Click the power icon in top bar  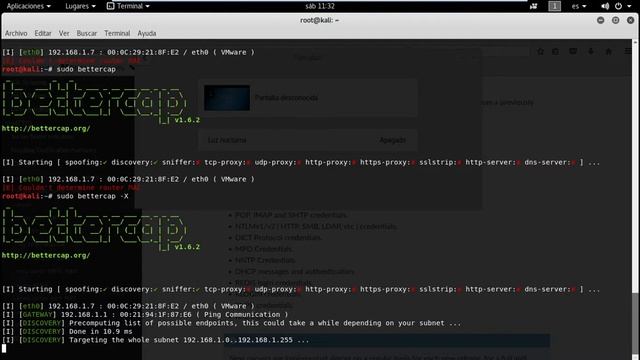click(x=618, y=6)
